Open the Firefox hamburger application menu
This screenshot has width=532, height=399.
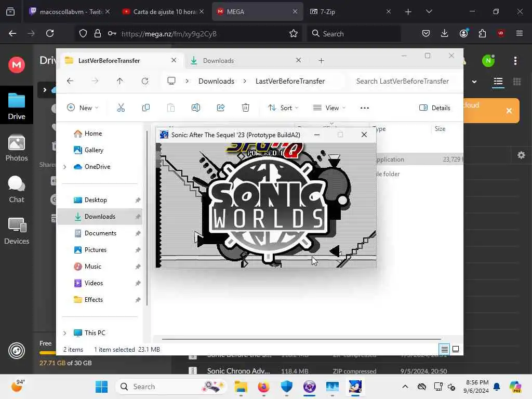519,33
